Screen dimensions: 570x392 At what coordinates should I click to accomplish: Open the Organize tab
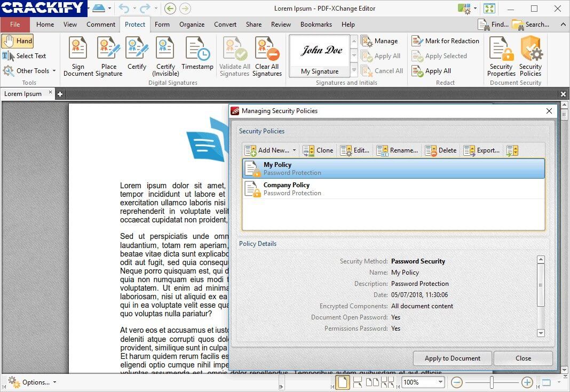(192, 25)
